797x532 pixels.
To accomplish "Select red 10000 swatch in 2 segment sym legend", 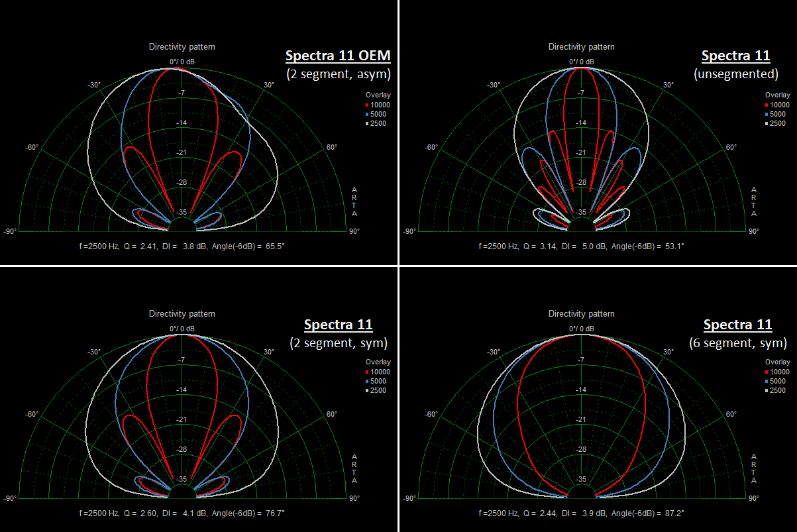I will (x=368, y=372).
